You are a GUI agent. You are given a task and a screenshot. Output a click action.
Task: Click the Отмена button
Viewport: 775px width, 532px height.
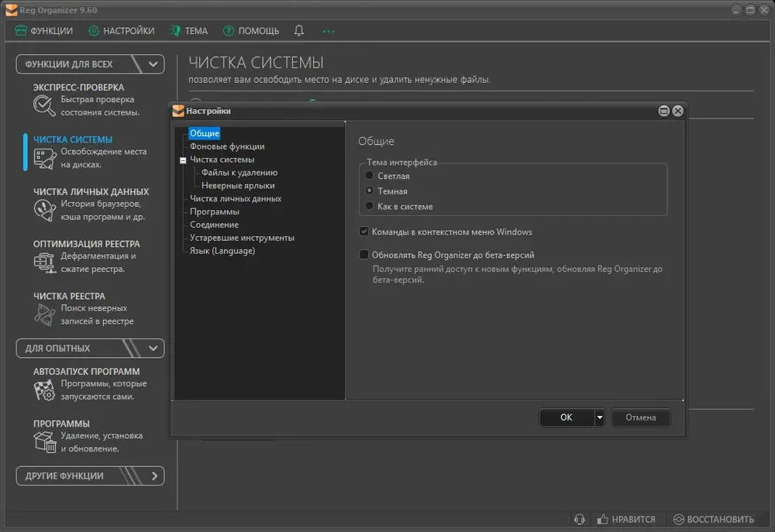pyautogui.click(x=641, y=417)
